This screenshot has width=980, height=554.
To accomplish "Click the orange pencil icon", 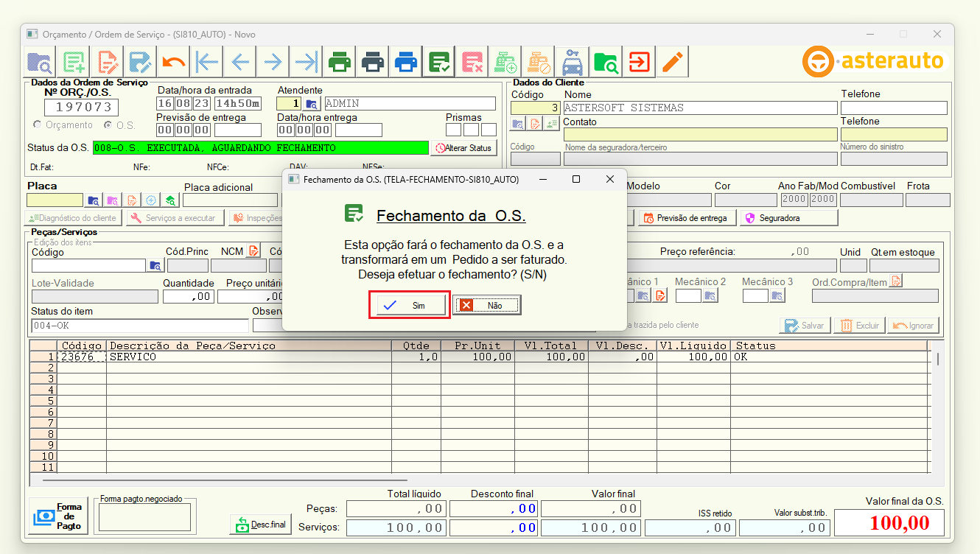I will tap(673, 62).
